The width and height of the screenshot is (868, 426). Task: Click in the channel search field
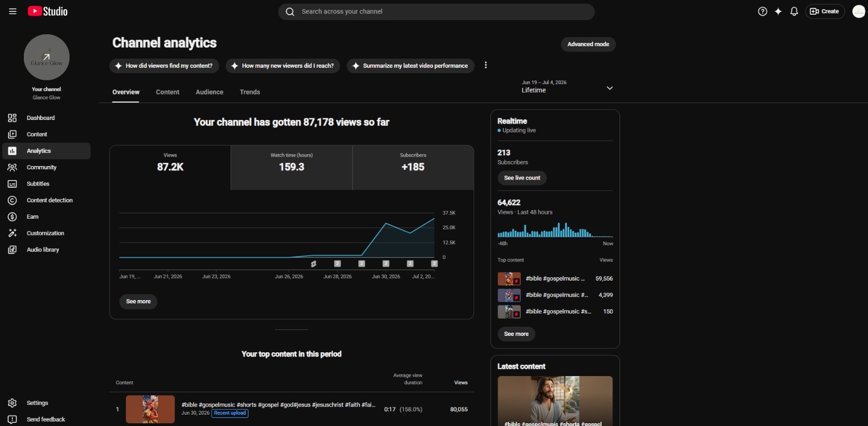(x=436, y=12)
